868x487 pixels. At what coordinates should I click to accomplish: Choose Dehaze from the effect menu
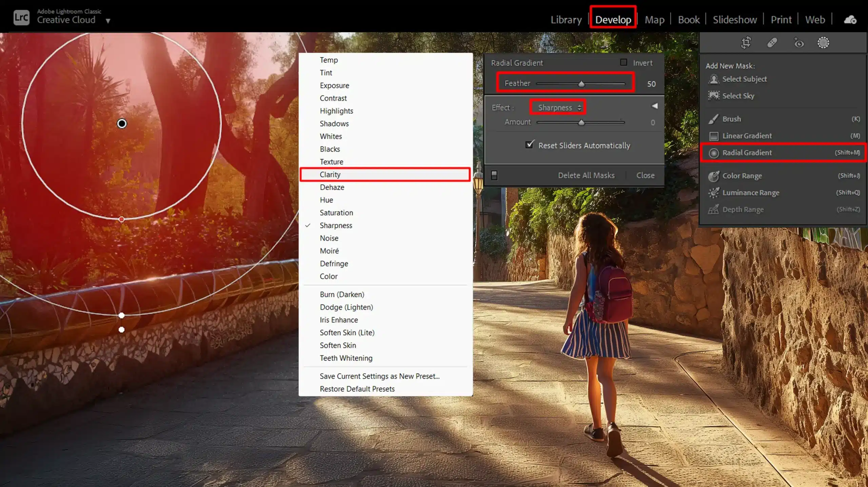pyautogui.click(x=386, y=187)
